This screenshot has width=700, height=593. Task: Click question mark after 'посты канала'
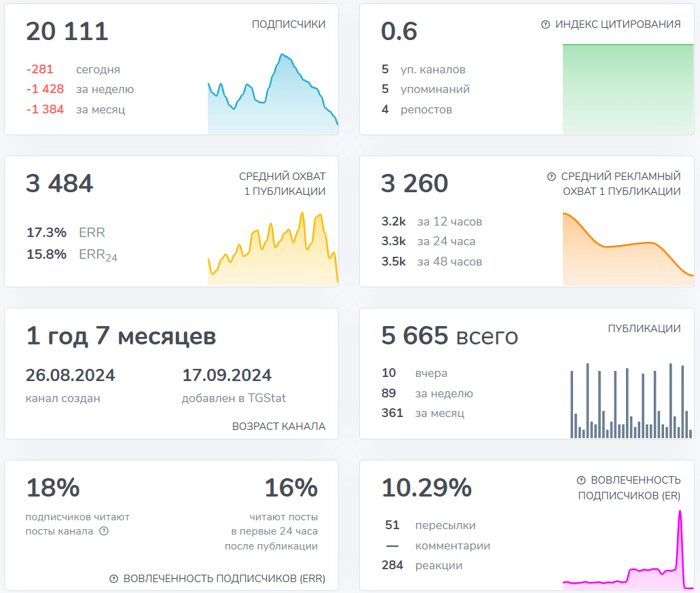pos(104,531)
